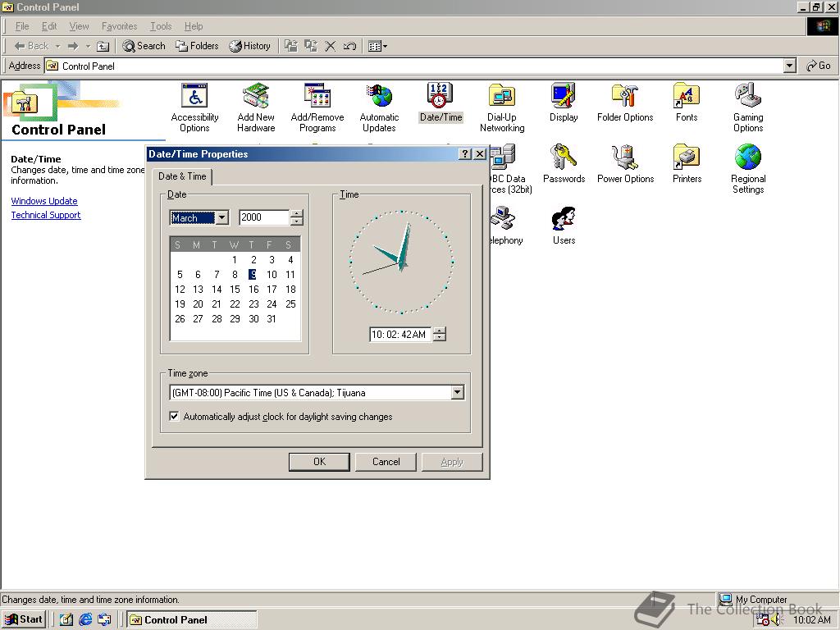Open the Help menu
This screenshot has width=840, height=630.
pos(194,26)
